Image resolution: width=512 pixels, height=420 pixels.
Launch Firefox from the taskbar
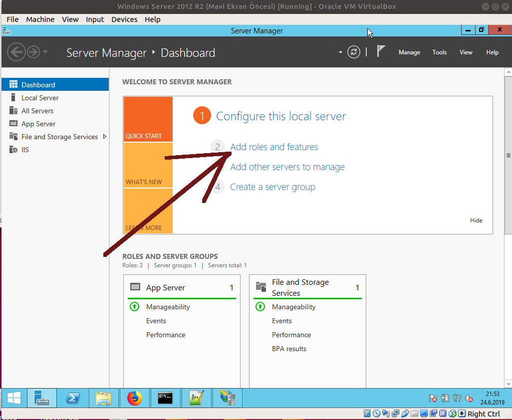[135, 398]
